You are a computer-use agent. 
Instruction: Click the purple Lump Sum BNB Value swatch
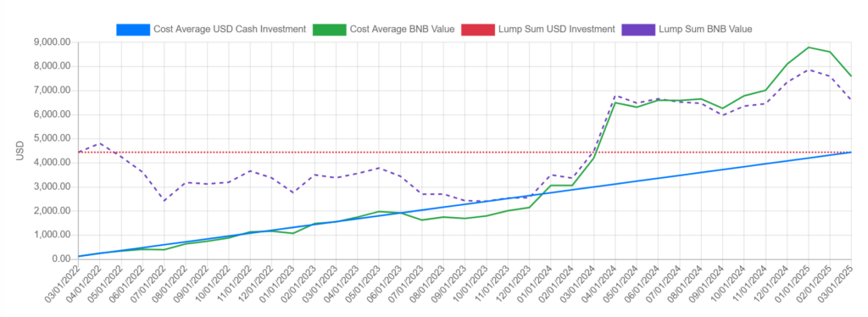639,30
